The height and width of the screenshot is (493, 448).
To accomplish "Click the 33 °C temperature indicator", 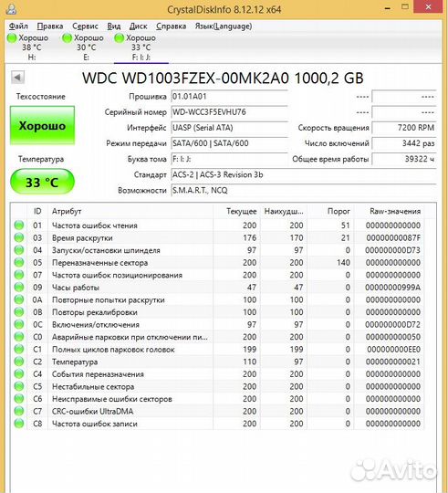I will pos(42,182).
